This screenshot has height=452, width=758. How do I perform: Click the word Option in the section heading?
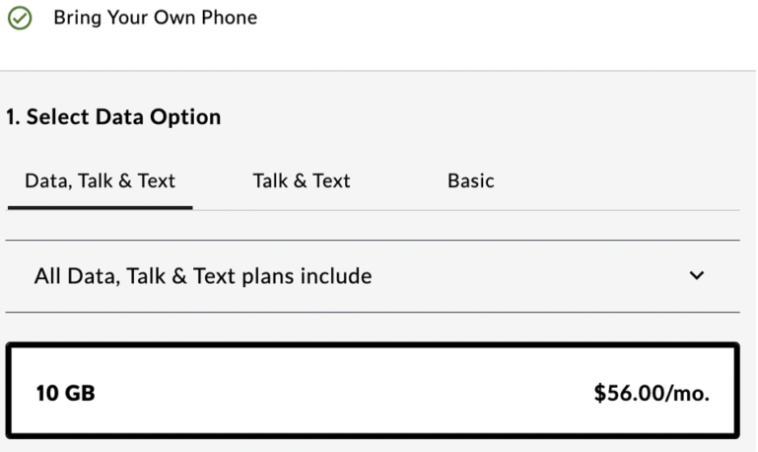tap(185, 117)
